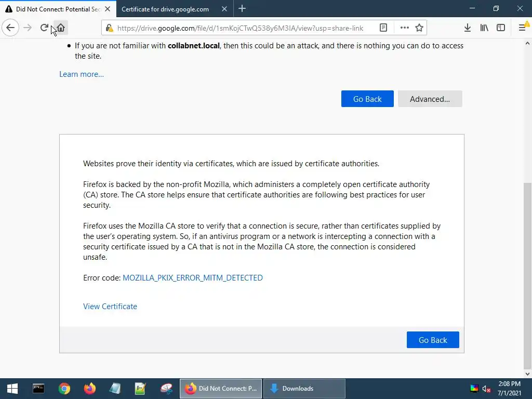
Task: Click the bold collabnet.local text
Action: pos(194,46)
